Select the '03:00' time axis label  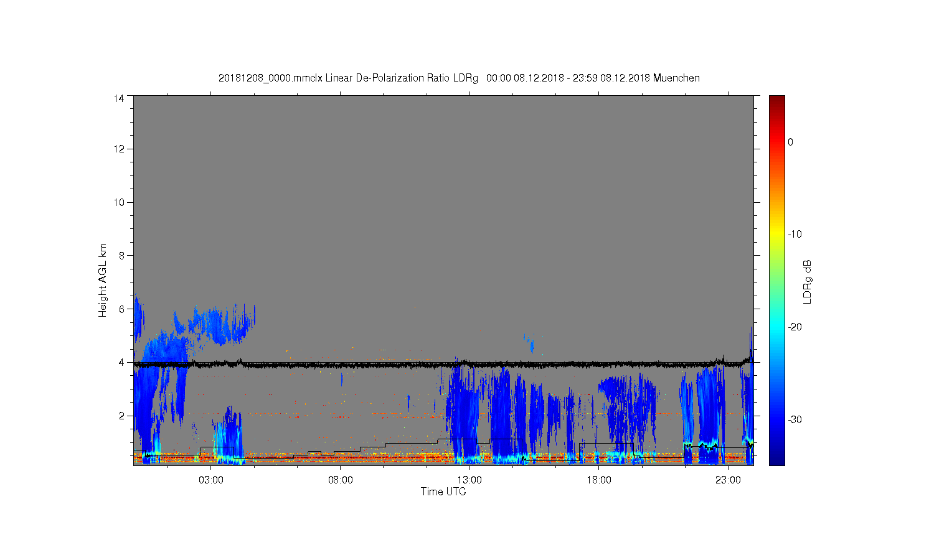(x=211, y=480)
